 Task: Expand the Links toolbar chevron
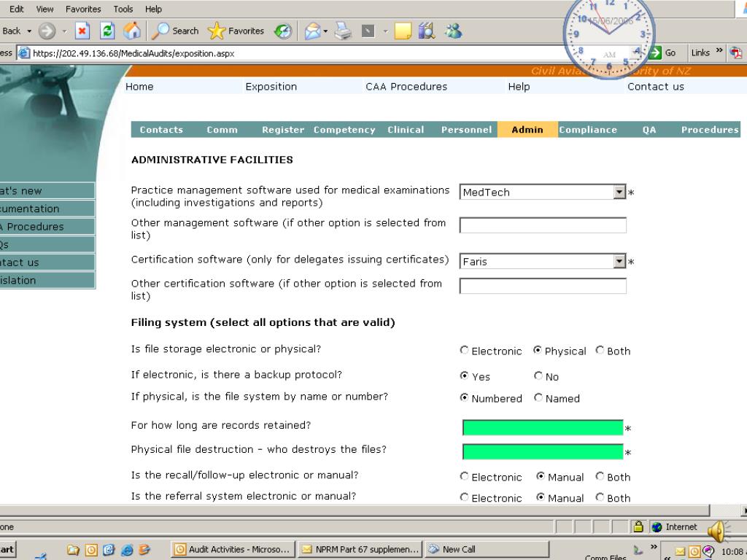719,50
